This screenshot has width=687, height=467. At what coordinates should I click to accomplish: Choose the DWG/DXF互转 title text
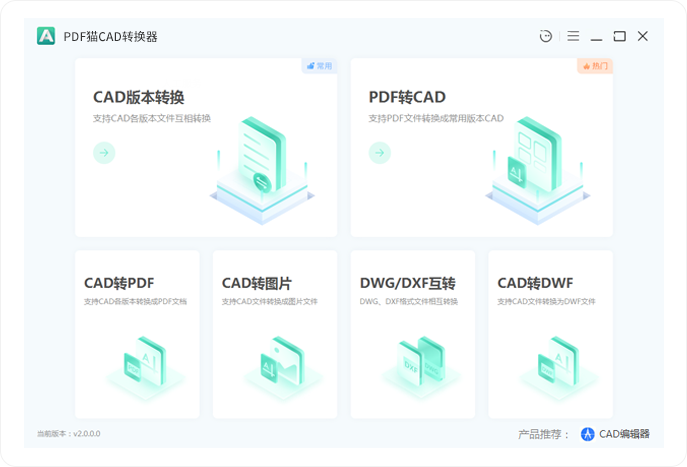407,282
